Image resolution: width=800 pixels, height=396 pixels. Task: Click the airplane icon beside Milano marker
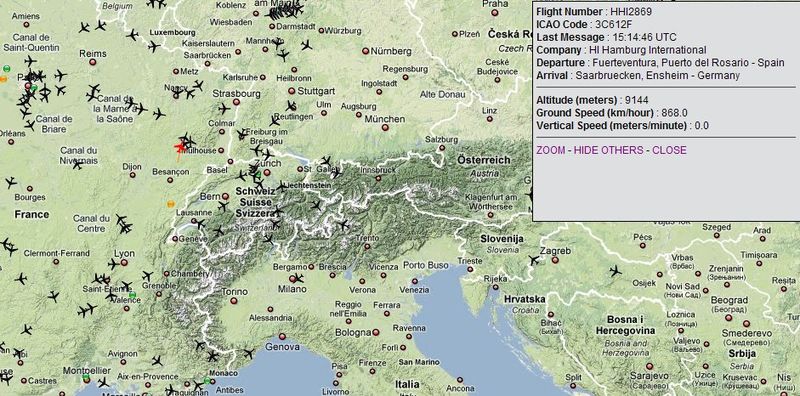point(298,278)
